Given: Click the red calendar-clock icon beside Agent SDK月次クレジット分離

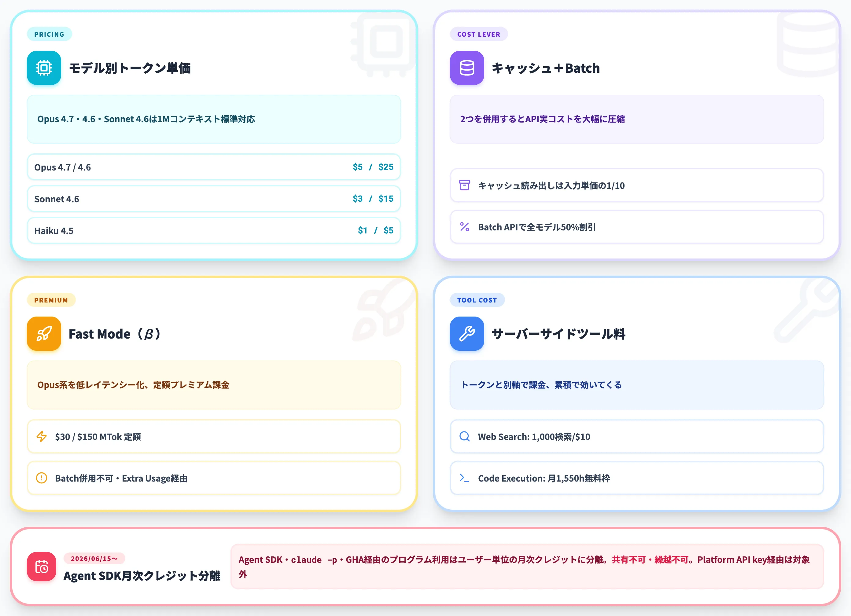Looking at the screenshot, I should pyautogui.click(x=42, y=566).
